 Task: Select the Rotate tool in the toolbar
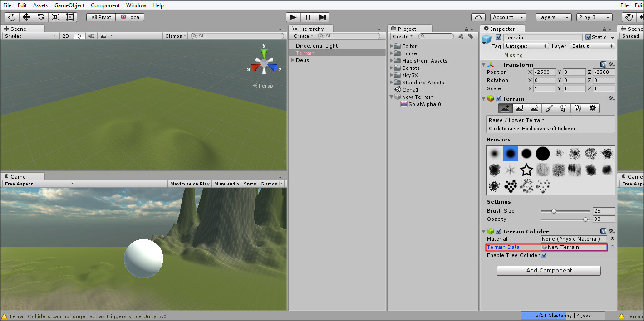pyautogui.click(x=40, y=17)
